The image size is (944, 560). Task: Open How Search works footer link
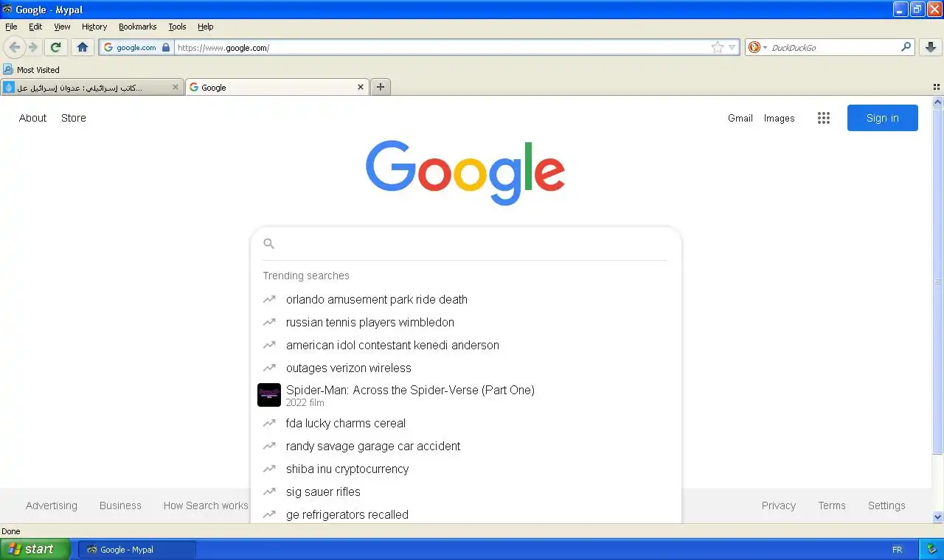pos(206,505)
